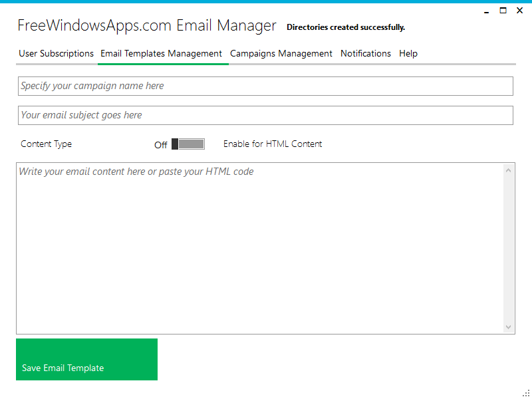Open the Notifications tab

(x=366, y=54)
